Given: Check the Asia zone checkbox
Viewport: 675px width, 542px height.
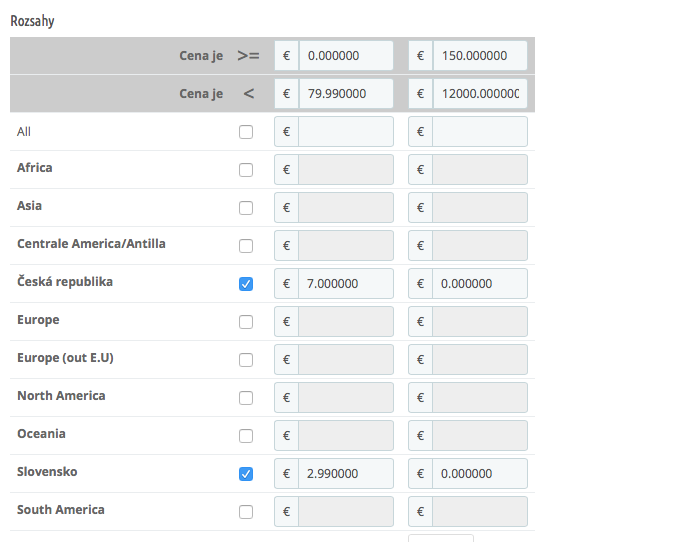Looking at the screenshot, I should click(246, 208).
